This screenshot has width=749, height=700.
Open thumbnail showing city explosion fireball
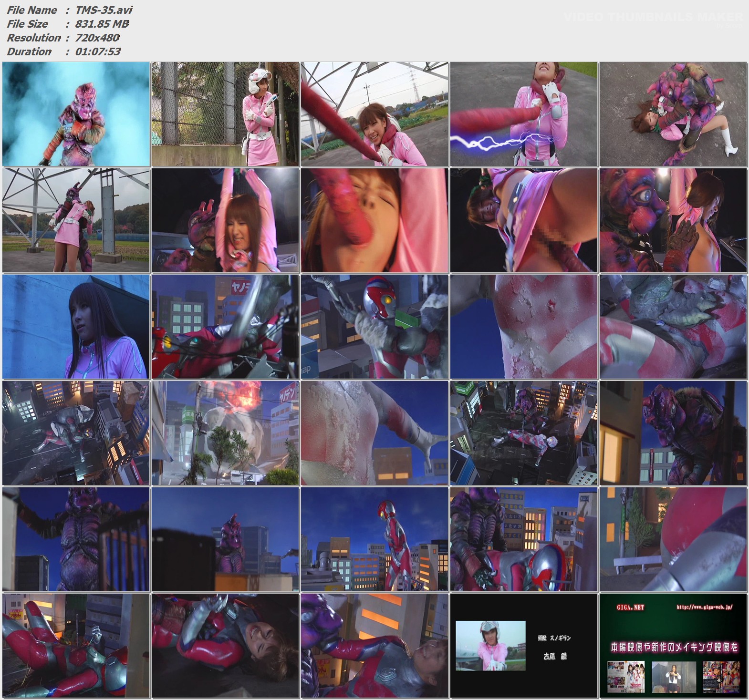point(225,433)
